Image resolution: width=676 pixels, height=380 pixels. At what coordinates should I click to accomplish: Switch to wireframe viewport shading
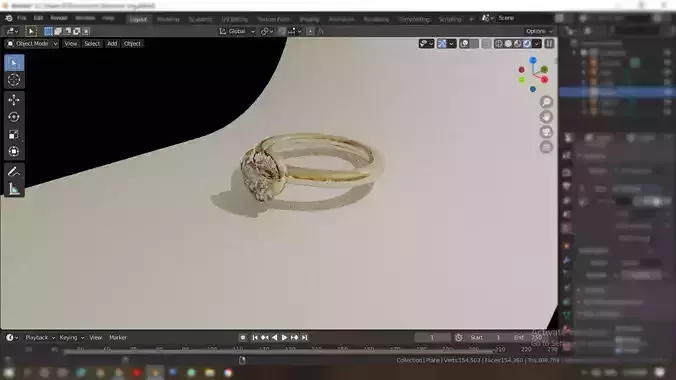(499, 44)
